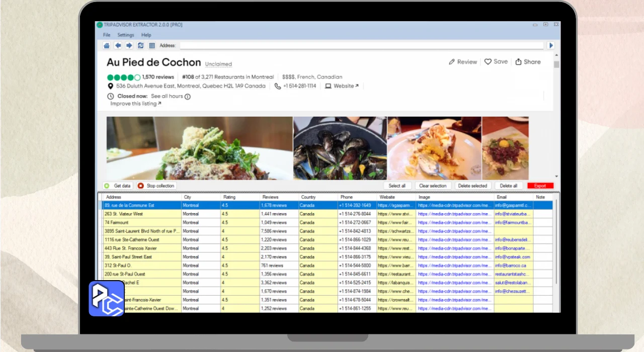This screenshot has width=644, height=352.
Task: Open the restaurant Website link
Action: [x=342, y=86]
